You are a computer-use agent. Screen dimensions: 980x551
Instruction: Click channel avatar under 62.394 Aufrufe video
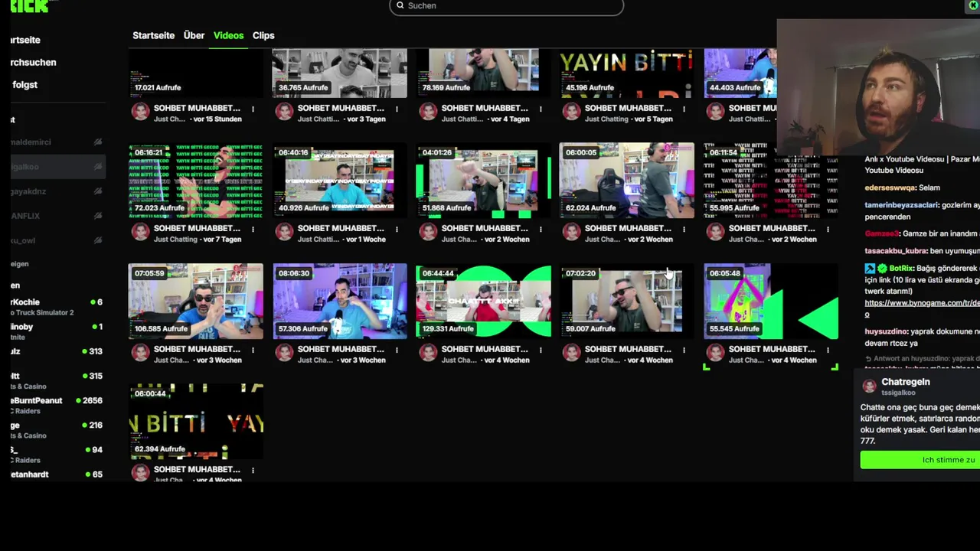click(x=140, y=473)
